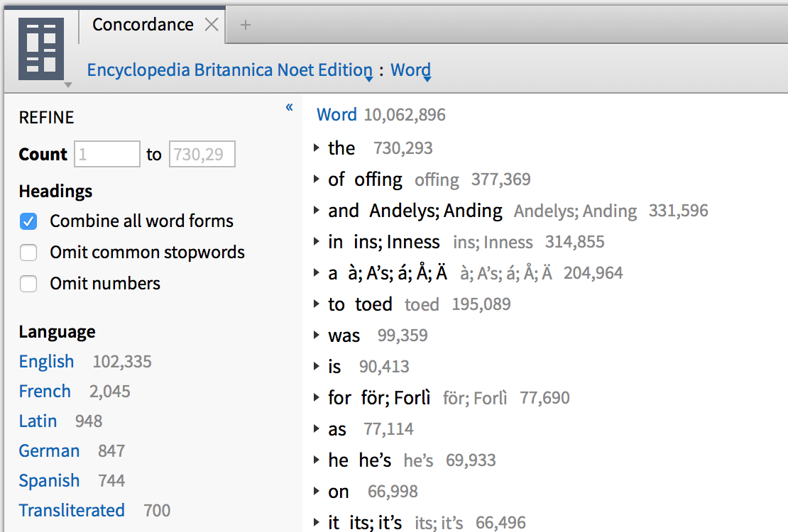
Task: Uncheck Combine all word forms
Action: point(28,221)
